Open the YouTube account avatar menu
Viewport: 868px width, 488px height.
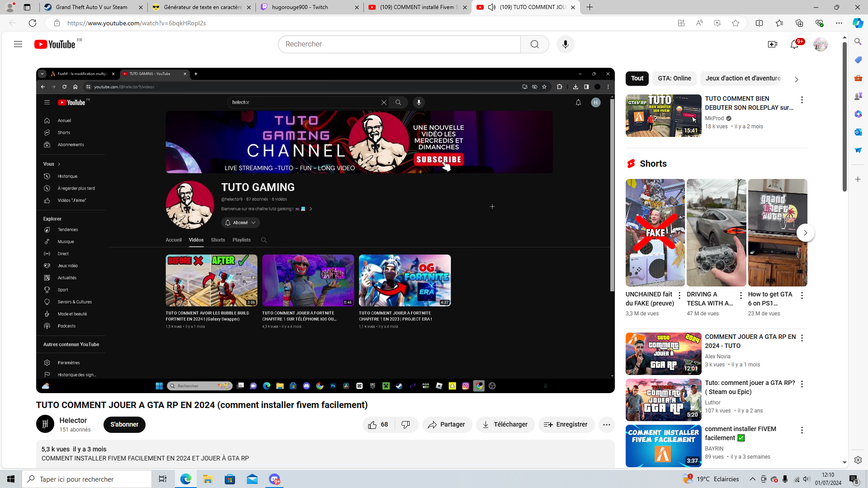coord(821,44)
